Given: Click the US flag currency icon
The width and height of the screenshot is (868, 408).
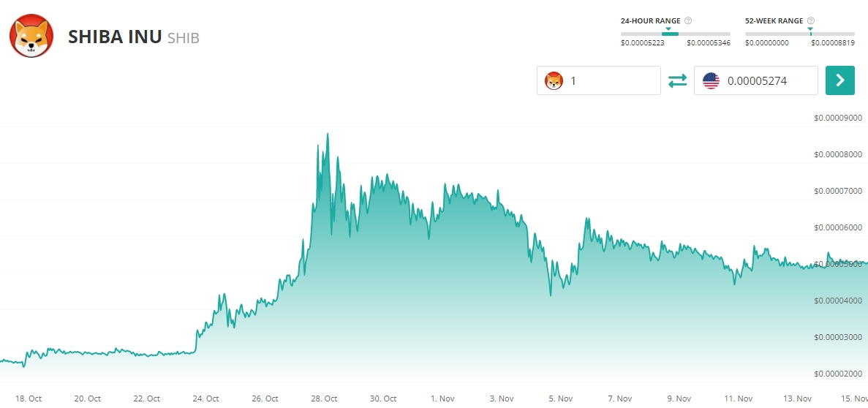Looking at the screenshot, I should (711, 81).
